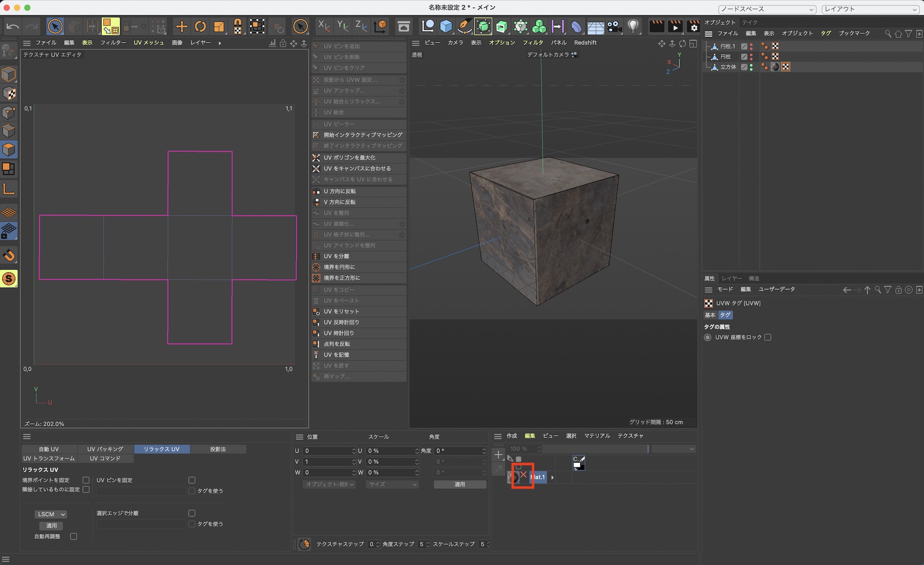
Task: Open the LSCM dropdown
Action: (x=51, y=514)
